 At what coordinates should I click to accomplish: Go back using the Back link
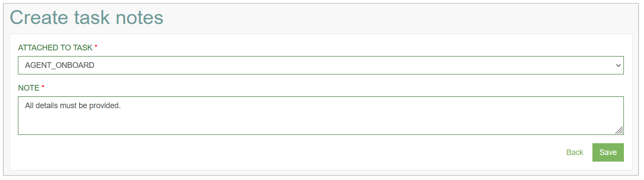click(574, 152)
